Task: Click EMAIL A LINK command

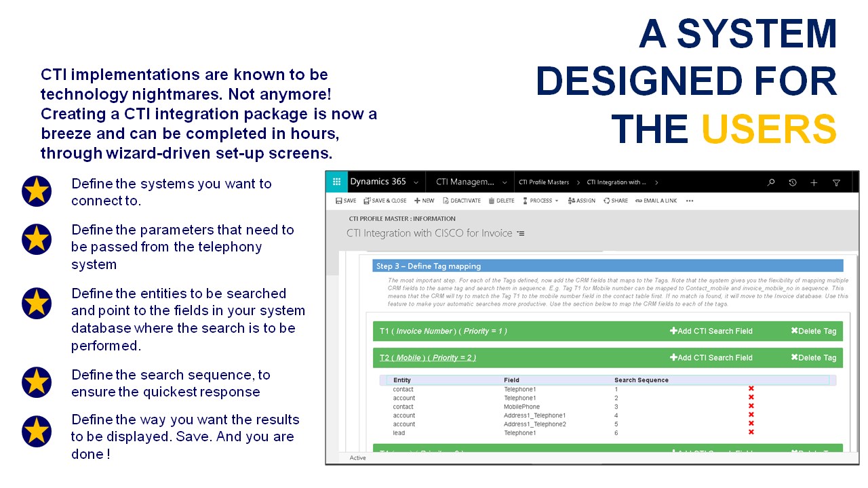Action: [x=656, y=201]
